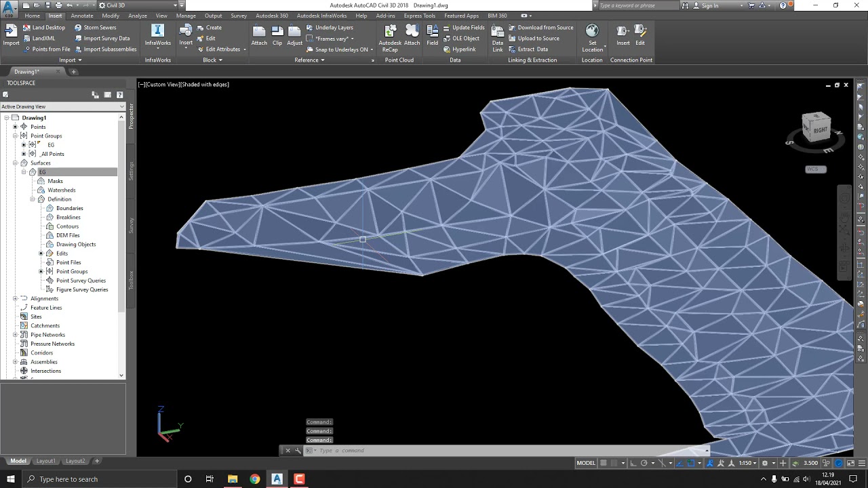Viewport: 868px width, 488px height.
Task: Click the Set Location tool
Action: click(592, 39)
